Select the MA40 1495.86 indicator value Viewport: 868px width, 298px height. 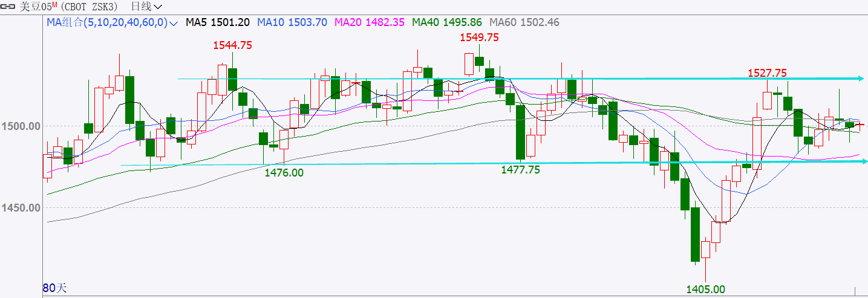447,22
